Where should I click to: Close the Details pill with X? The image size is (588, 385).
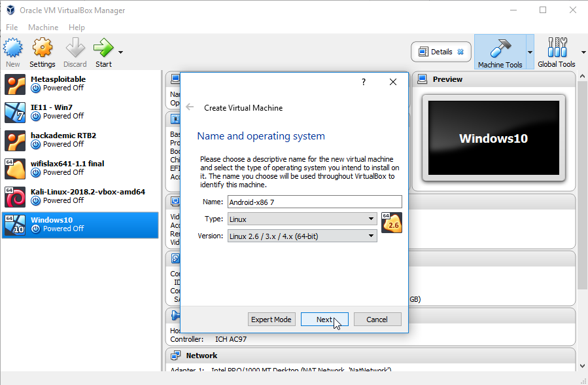coord(460,52)
